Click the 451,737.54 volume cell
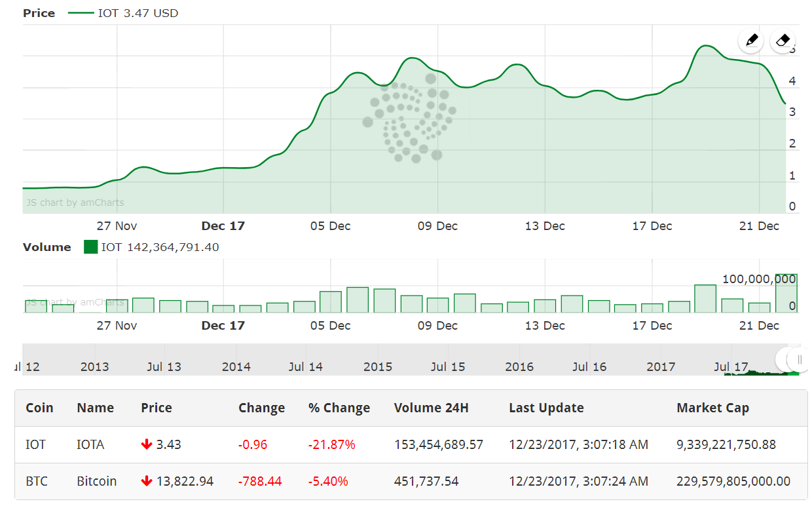812x506 pixels. pyautogui.click(x=426, y=482)
